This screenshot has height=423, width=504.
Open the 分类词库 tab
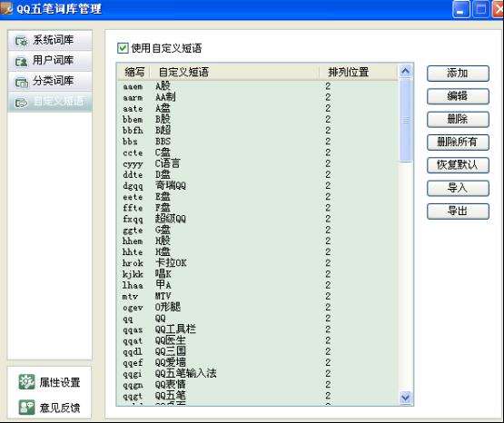(50, 82)
